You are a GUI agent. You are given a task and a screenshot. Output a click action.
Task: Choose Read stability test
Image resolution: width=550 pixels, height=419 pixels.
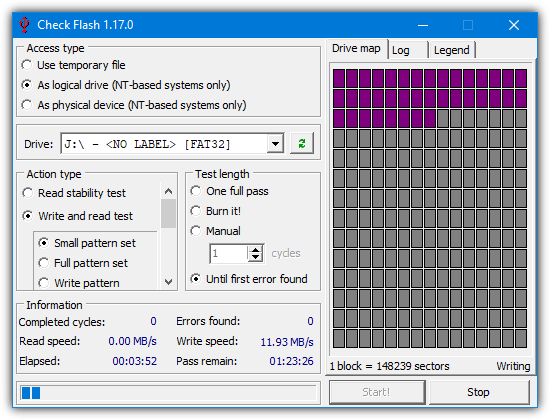(x=74, y=193)
